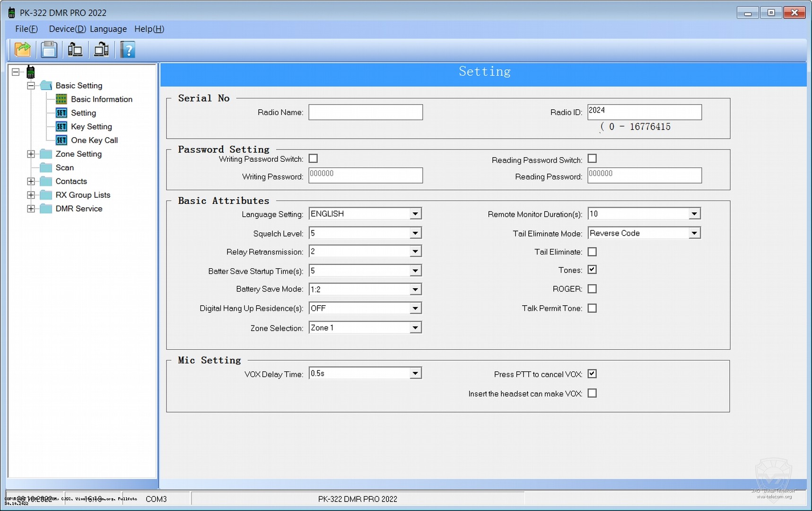Image resolution: width=812 pixels, height=511 pixels.
Task: Open the Tail Eliminate Mode dropdown
Action: click(x=694, y=233)
